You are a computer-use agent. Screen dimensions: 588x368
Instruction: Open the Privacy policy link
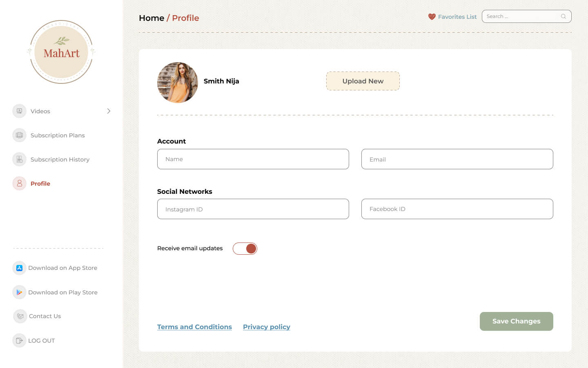[x=267, y=327]
